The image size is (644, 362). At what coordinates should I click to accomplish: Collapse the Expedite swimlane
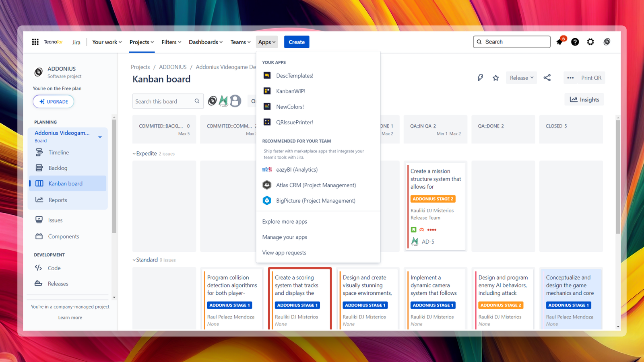(x=134, y=154)
